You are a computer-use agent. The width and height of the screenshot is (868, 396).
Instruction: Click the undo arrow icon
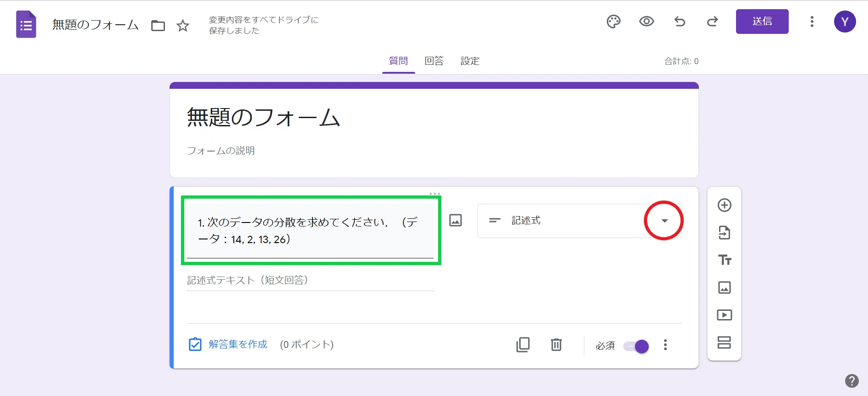click(680, 22)
